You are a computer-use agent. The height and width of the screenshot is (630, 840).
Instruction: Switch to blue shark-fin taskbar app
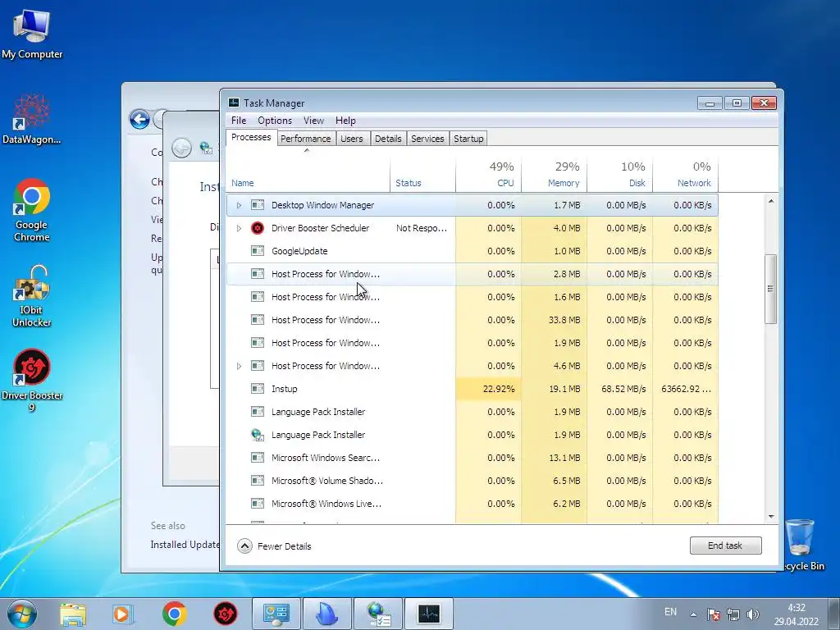(326, 614)
